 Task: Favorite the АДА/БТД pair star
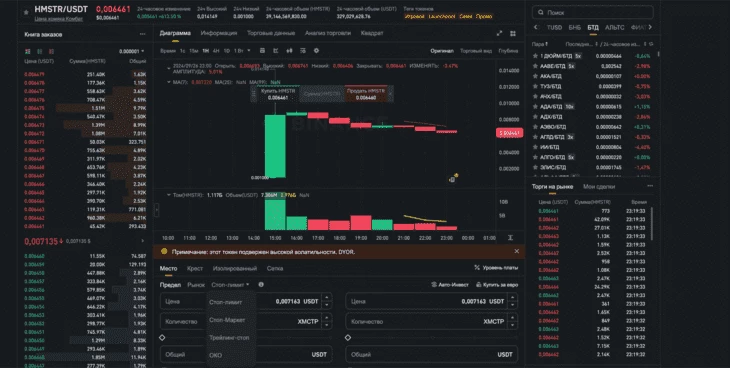coord(535,107)
